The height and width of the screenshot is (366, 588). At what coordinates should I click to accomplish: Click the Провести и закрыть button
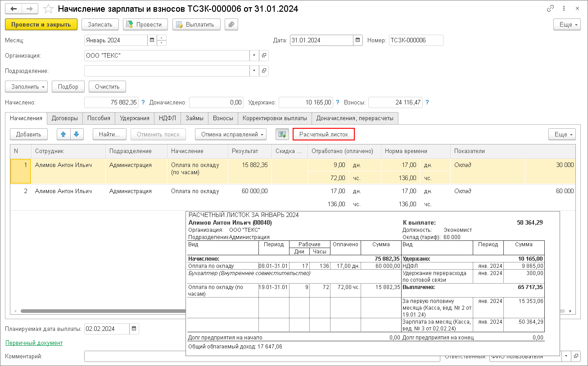41,24
